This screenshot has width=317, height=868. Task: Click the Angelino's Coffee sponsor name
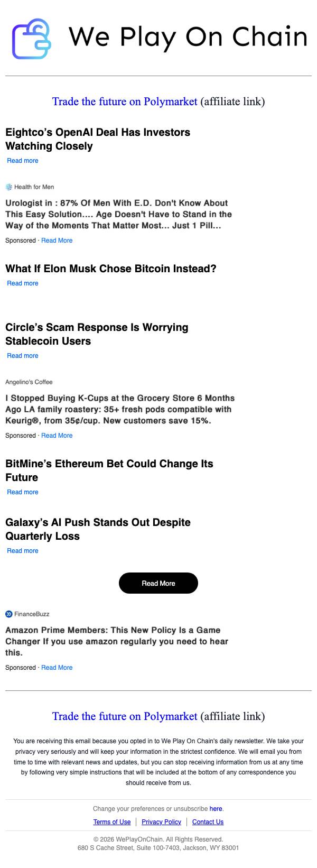[x=29, y=382]
